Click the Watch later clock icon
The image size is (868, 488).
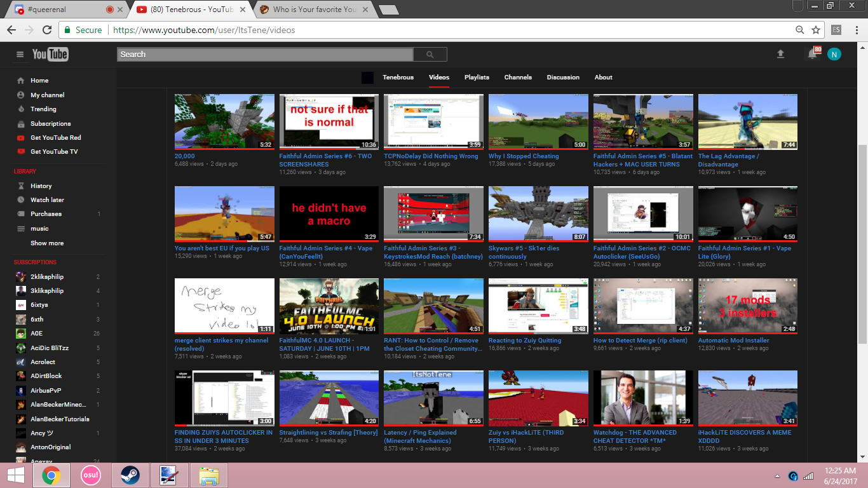click(x=21, y=200)
